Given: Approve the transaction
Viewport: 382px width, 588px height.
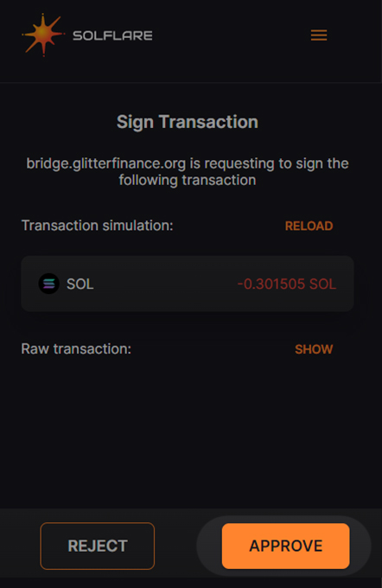Looking at the screenshot, I should click(286, 546).
